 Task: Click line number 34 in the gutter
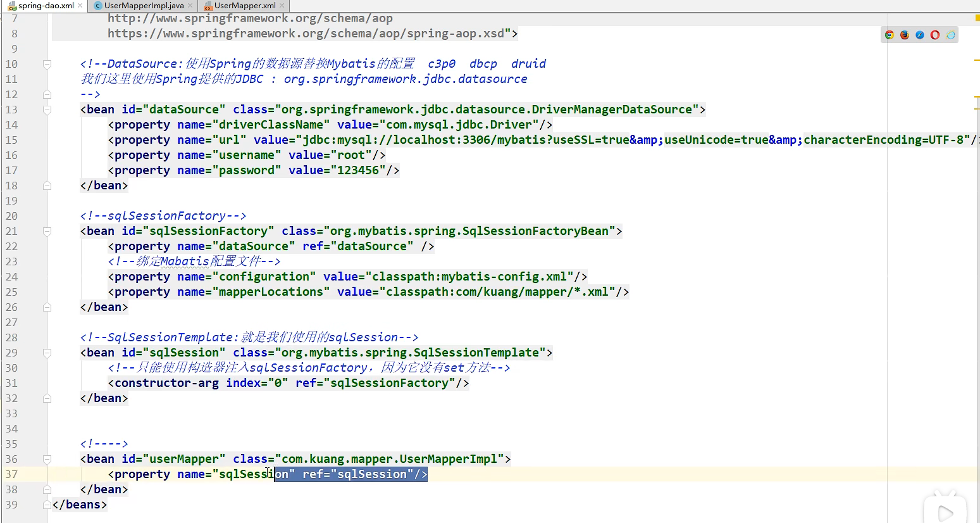pyautogui.click(x=11, y=429)
